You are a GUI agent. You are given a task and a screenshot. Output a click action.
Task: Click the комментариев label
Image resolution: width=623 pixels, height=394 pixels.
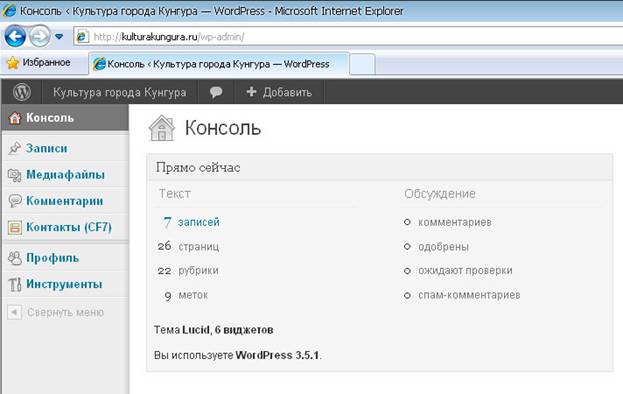click(455, 222)
